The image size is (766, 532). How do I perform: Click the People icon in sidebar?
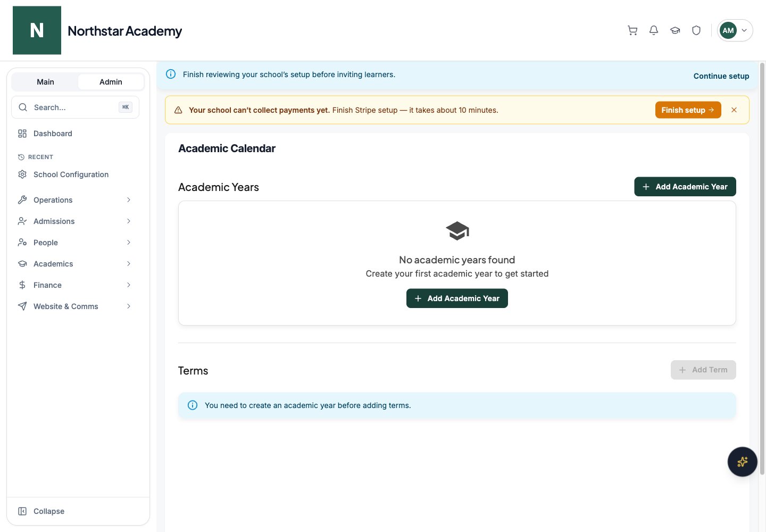pos(22,243)
